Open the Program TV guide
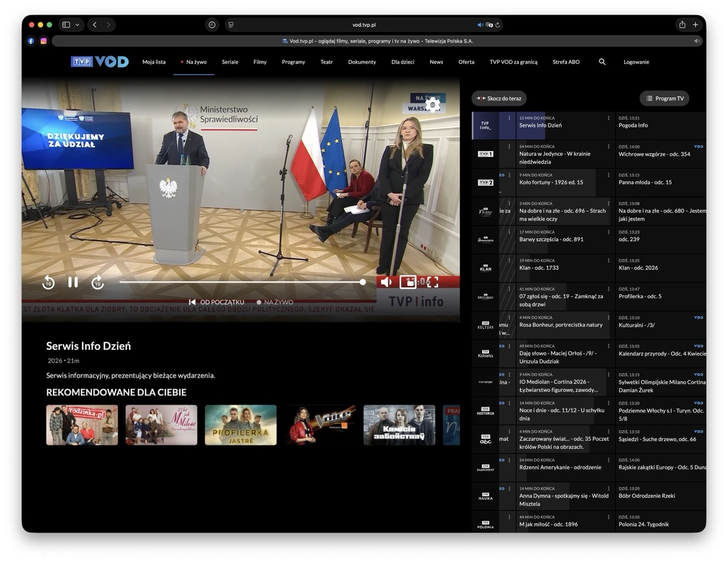Viewport: 728px width, 561px height. coord(664,98)
